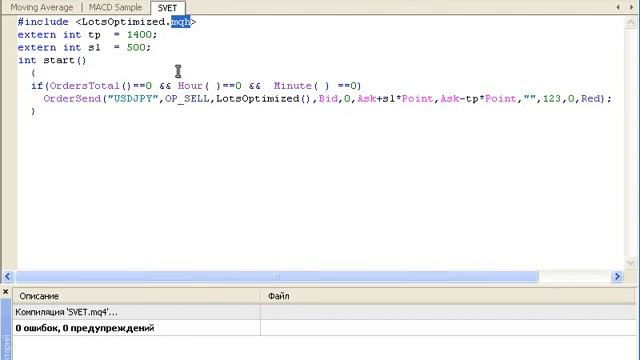Select the SVET tab

coord(167,8)
